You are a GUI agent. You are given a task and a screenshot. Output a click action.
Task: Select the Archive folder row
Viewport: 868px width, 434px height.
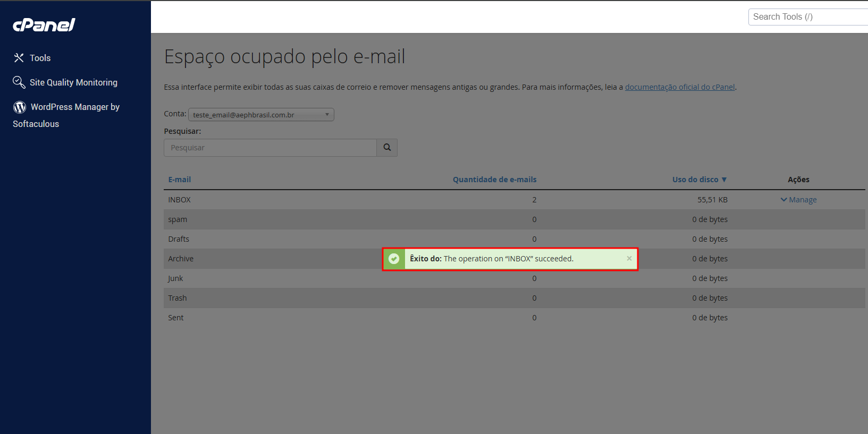point(514,259)
